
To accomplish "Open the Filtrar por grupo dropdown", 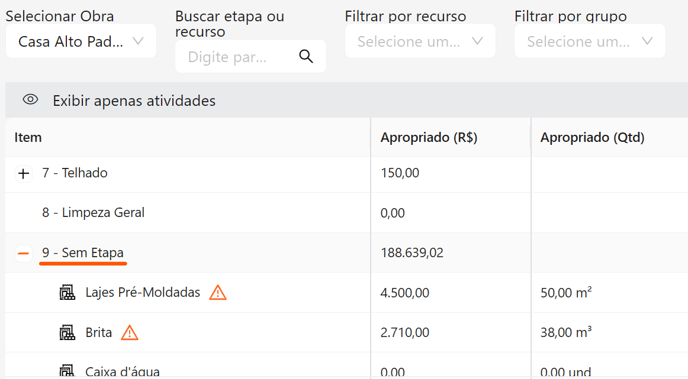I will click(590, 41).
